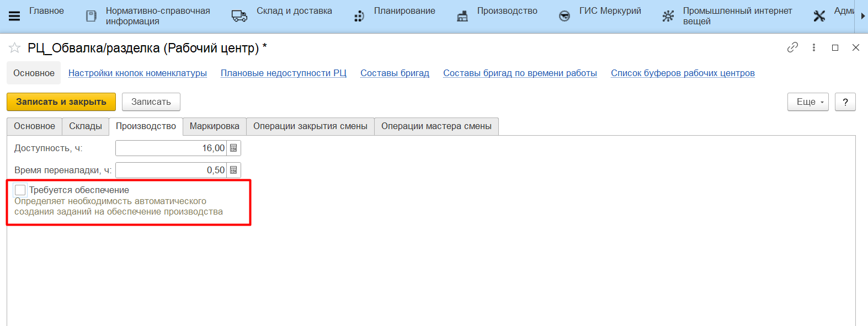Enable the Требуется обеспечение checkbox
The width and height of the screenshot is (868, 326).
(x=20, y=190)
